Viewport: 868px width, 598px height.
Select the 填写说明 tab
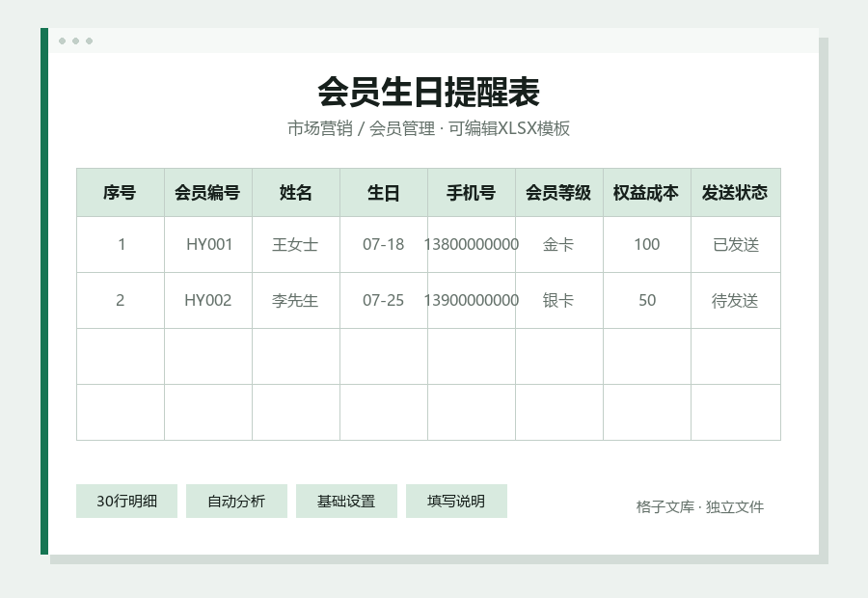click(x=456, y=502)
